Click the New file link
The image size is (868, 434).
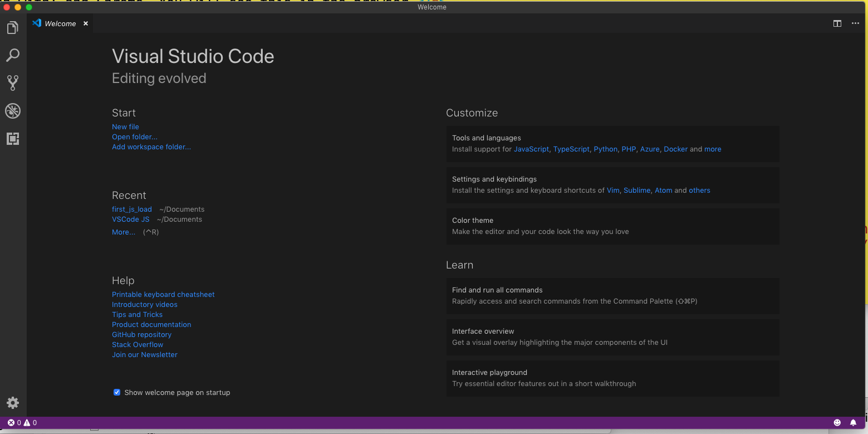pos(125,126)
